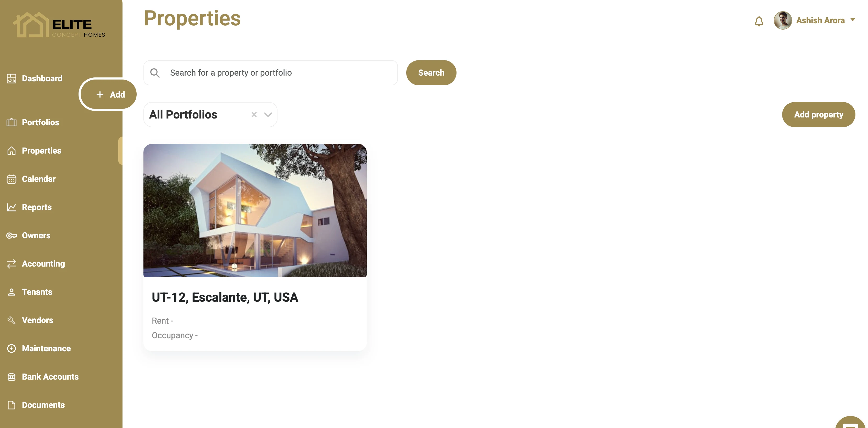Open the Dashboard icon in sidebar
The height and width of the screenshot is (428, 868).
point(12,78)
